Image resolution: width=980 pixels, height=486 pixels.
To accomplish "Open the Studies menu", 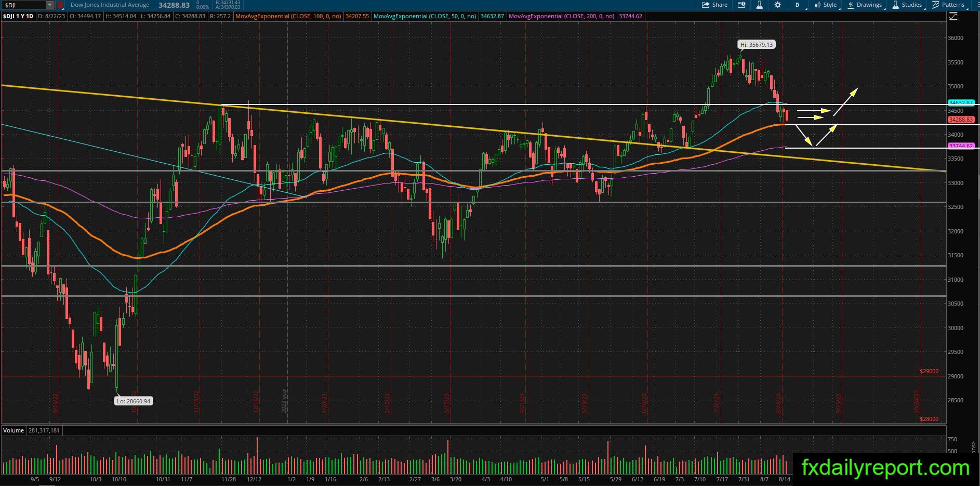I will (x=907, y=5).
